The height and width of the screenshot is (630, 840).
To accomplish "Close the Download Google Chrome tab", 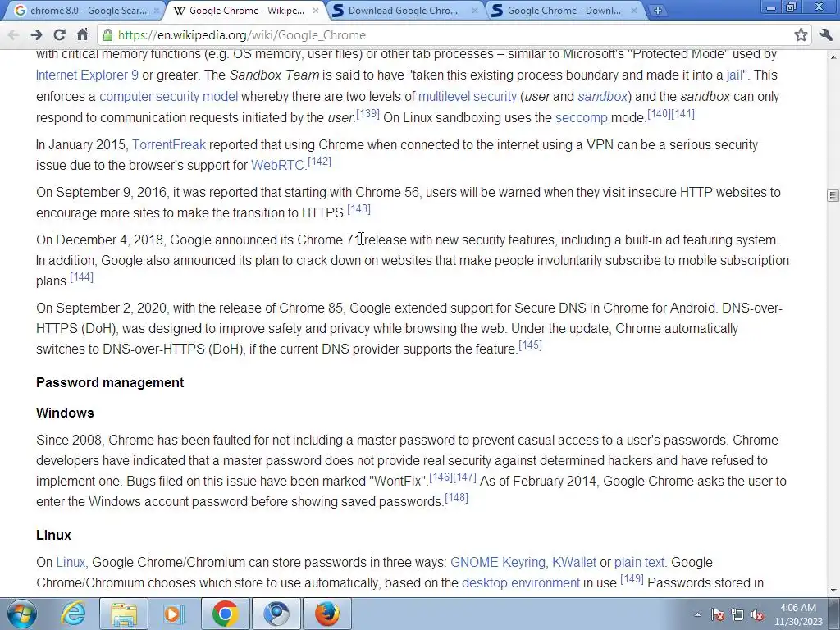I will click(475, 11).
